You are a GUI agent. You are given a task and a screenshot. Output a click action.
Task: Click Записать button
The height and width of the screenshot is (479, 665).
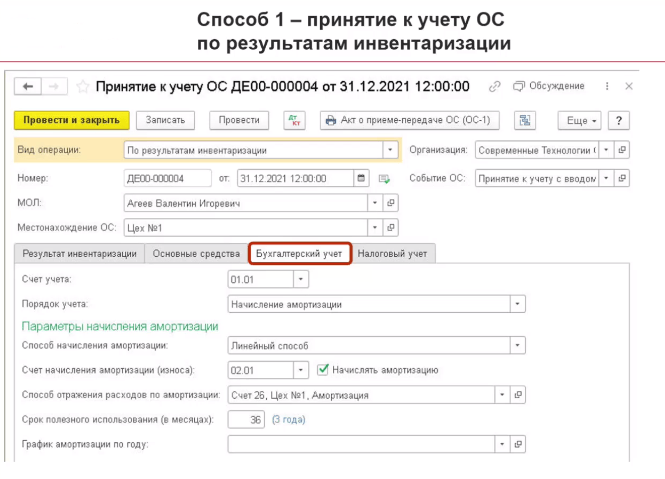click(x=165, y=120)
